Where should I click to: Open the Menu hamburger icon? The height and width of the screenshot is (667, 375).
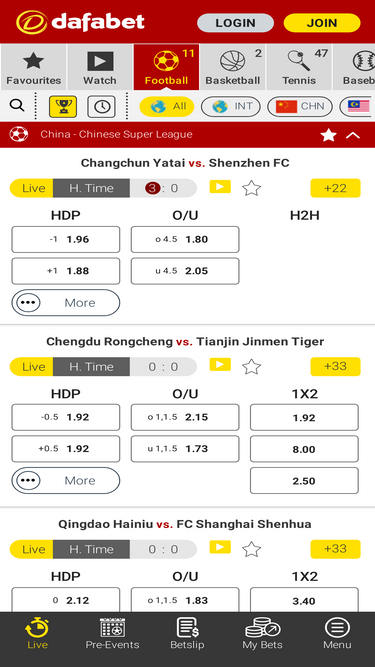click(337, 627)
